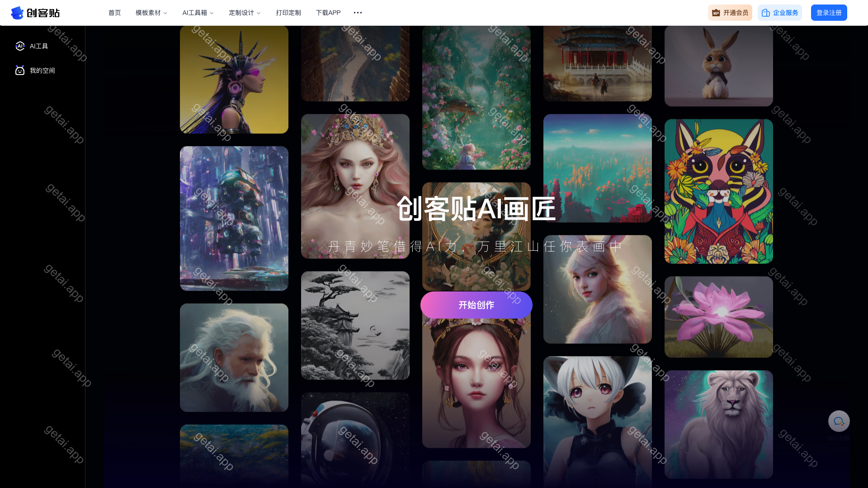
Task: Click the 开通会员 button
Action: (x=730, y=13)
